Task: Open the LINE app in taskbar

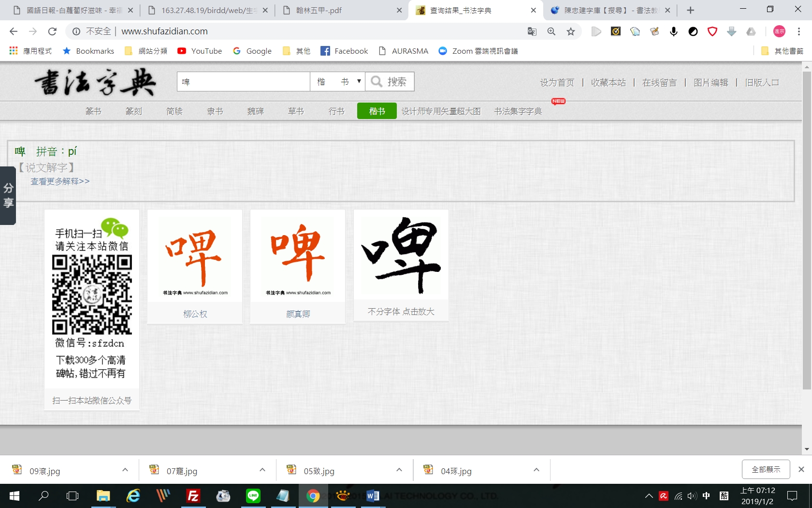Action: [253, 496]
